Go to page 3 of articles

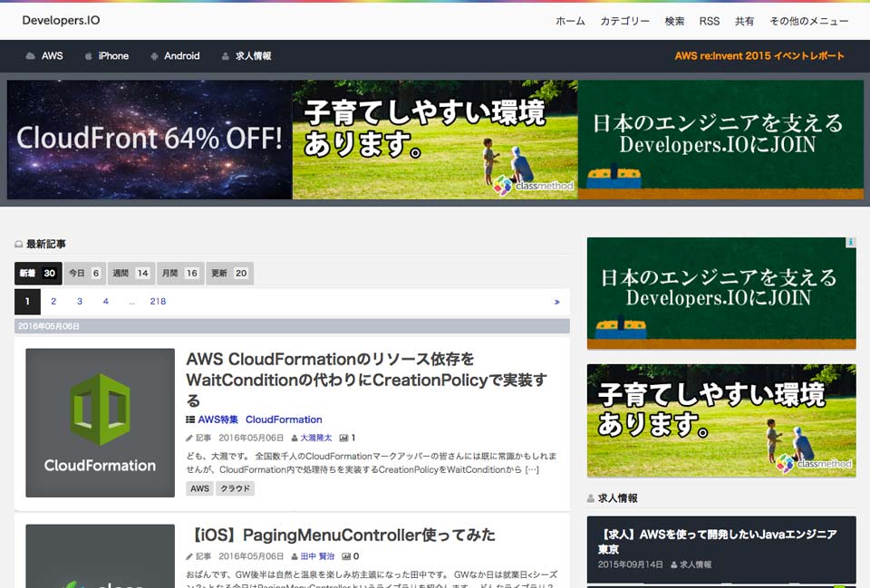pos(80,302)
